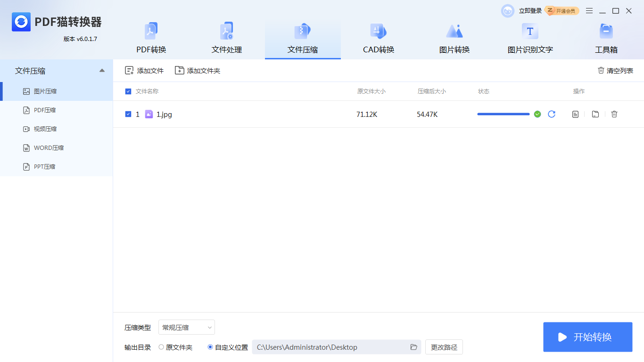Click the 文件名称 column header
Screen dimensions: 644x362
pyautogui.click(x=147, y=91)
